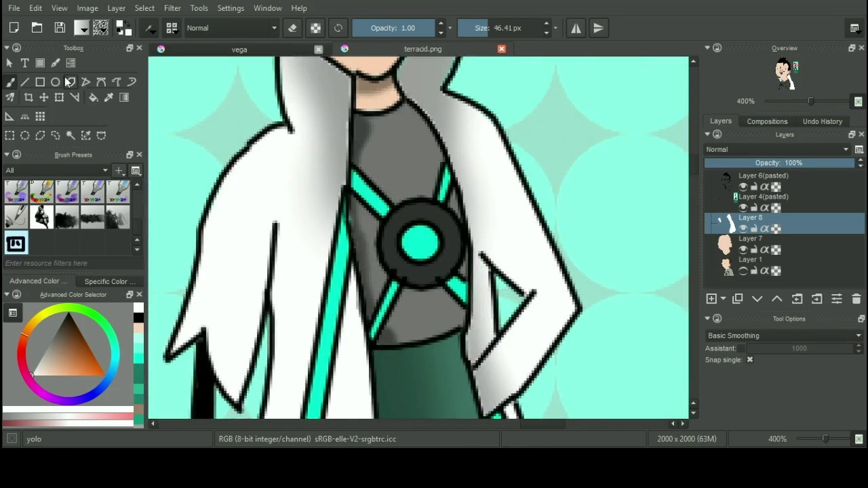Viewport: 868px width, 488px height.
Task: Choose the Ellipse shape tool
Action: click(x=56, y=82)
